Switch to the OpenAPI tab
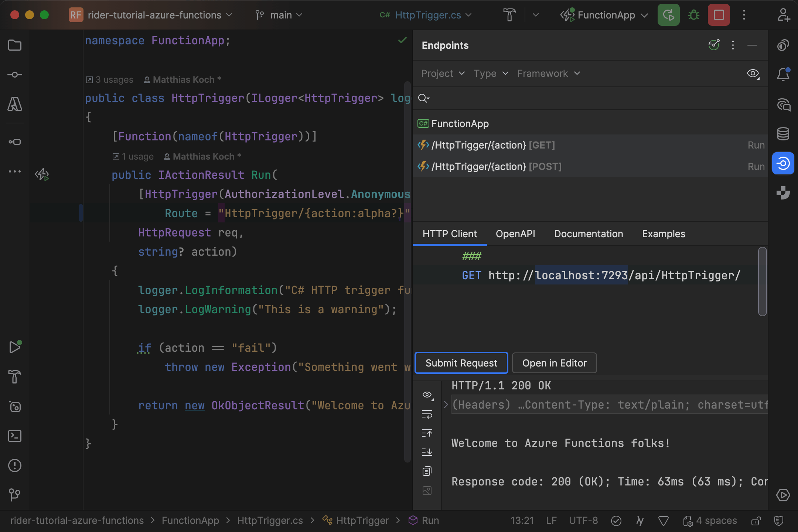 (515, 233)
